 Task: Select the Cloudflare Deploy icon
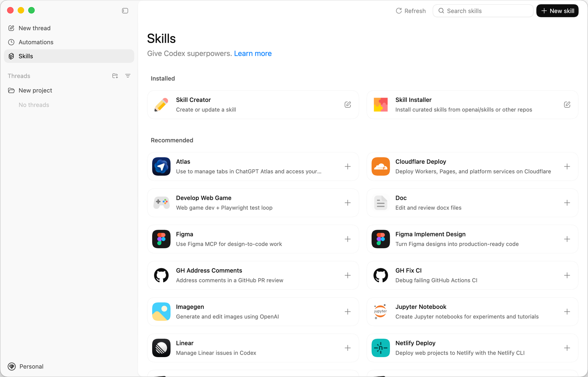pyautogui.click(x=380, y=166)
